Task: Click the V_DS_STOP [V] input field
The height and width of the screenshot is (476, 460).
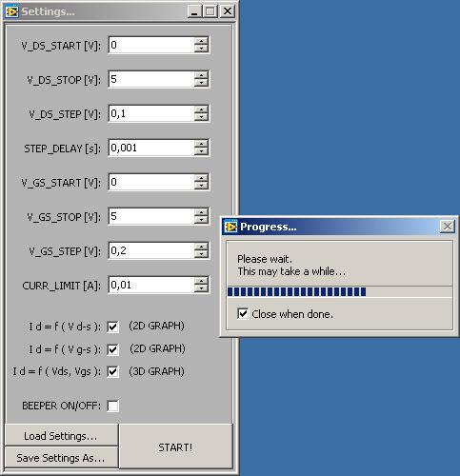Action: coord(151,79)
